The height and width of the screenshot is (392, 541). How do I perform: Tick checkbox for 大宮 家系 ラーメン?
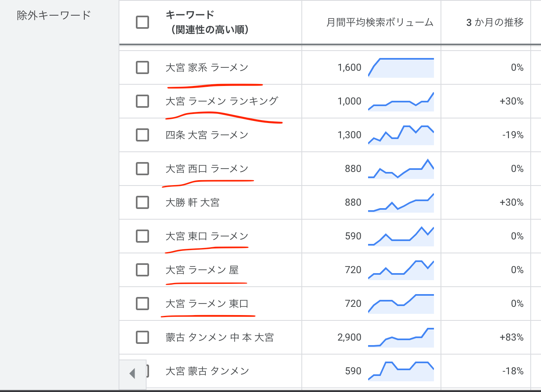pyautogui.click(x=142, y=67)
